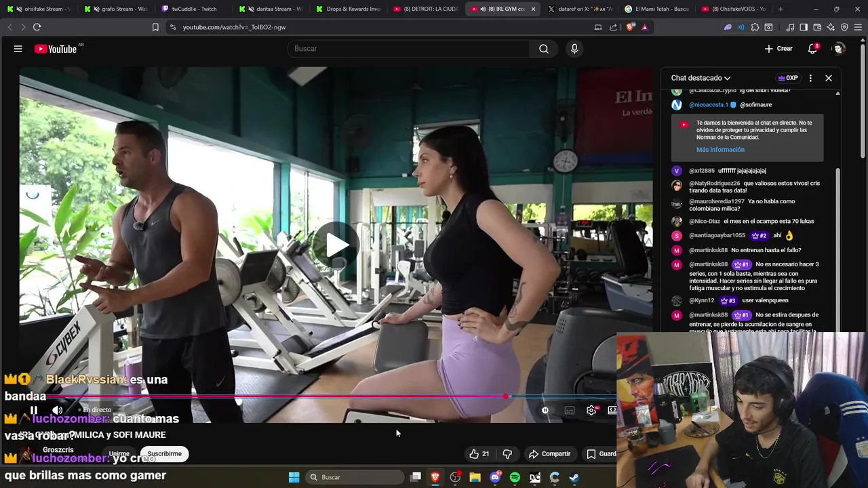Click the share page icon in address bar
This screenshot has height=488, width=868.
[x=614, y=27]
